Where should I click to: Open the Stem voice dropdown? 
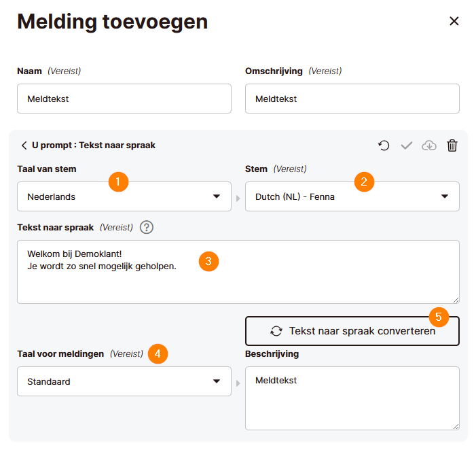click(352, 196)
